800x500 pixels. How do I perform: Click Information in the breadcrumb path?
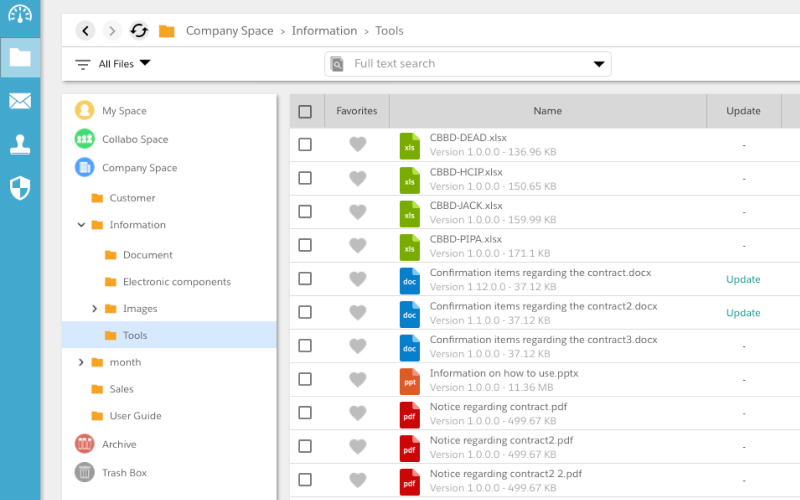(x=324, y=31)
